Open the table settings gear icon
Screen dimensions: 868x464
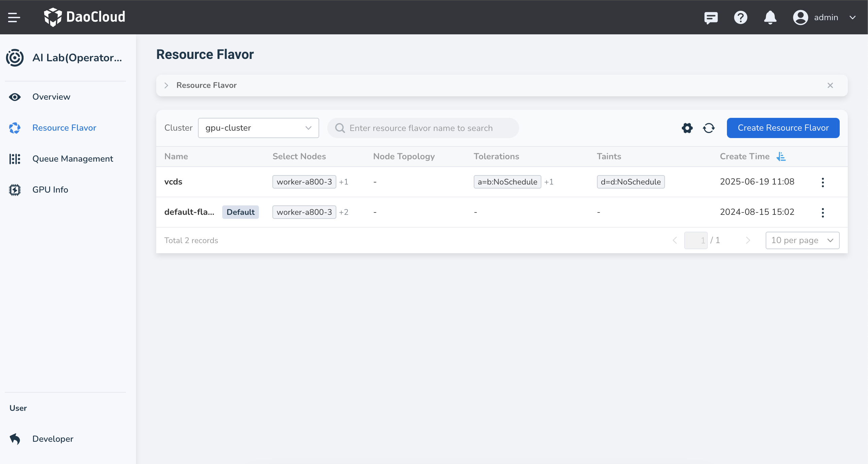pyautogui.click(x=688, y=128)
